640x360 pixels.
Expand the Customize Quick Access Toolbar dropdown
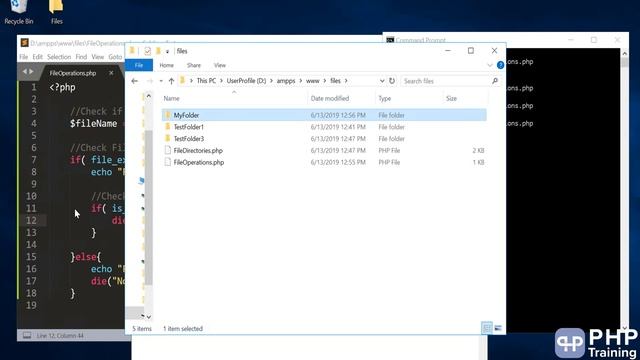167,51
